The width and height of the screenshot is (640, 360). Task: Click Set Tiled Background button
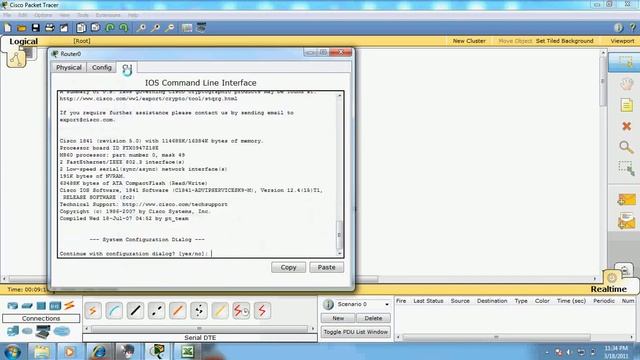click(564, 41)
